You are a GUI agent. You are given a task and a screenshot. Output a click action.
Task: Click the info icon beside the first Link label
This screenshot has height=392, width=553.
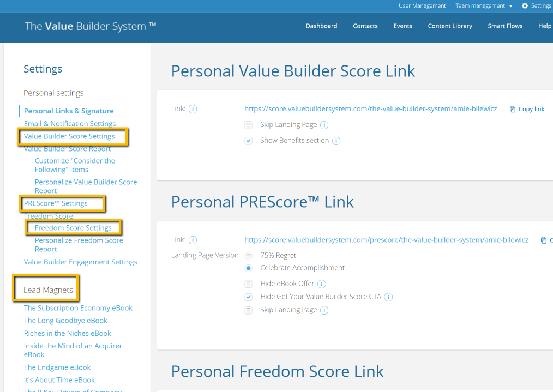tap(194, 108)
